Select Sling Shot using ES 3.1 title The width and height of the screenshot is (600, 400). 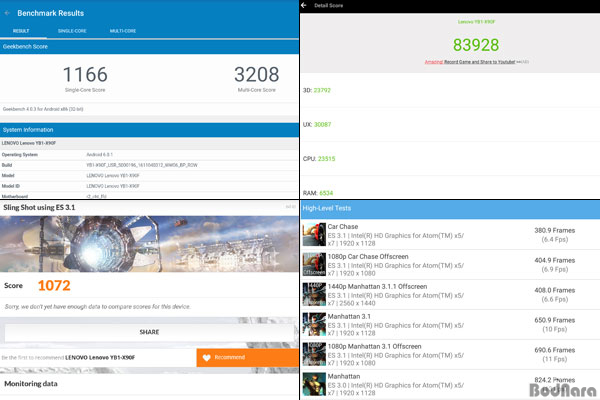(39, 207)
